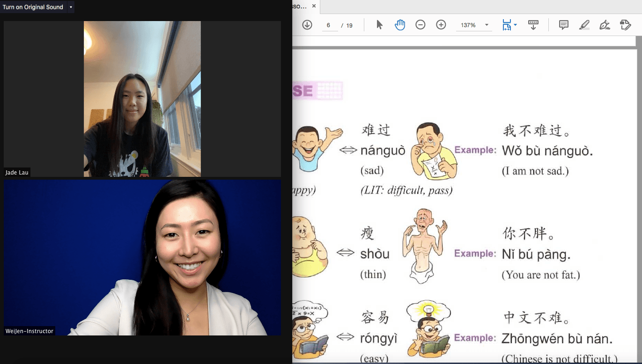Expand the Original Sound options arrow

71,7
